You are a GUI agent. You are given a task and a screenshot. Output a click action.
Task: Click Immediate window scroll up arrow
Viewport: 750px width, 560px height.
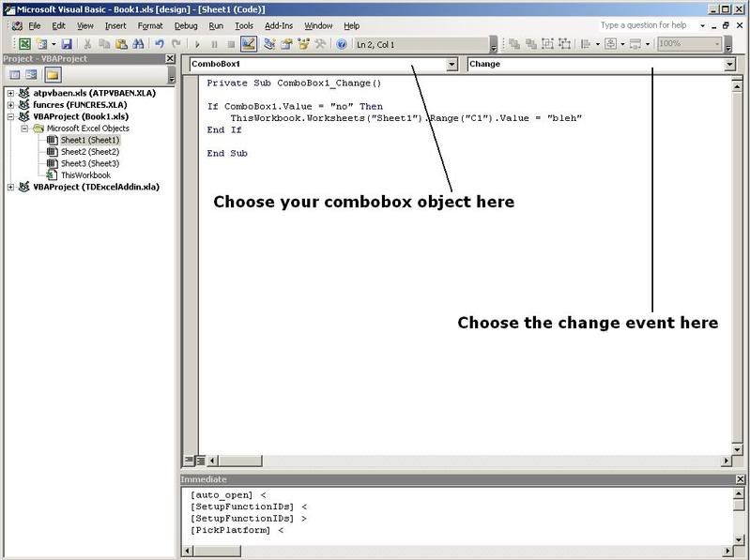click(739, 494)
